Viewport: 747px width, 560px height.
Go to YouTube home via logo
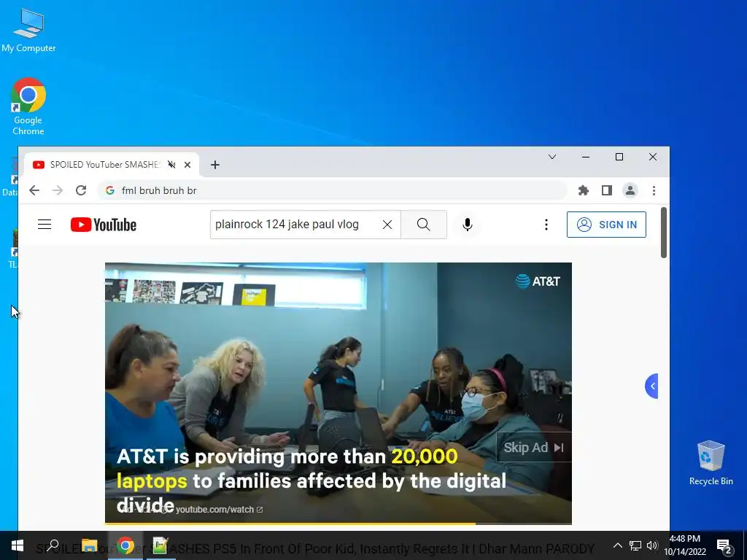(104, 225)
